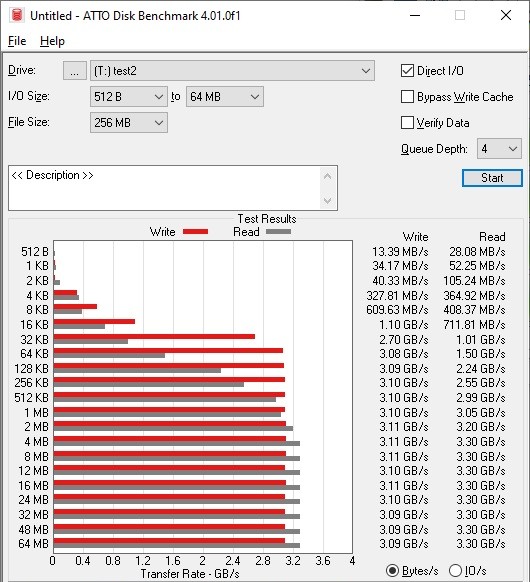
Task: Click the red Write legend swatch
Action: [196, 232]
